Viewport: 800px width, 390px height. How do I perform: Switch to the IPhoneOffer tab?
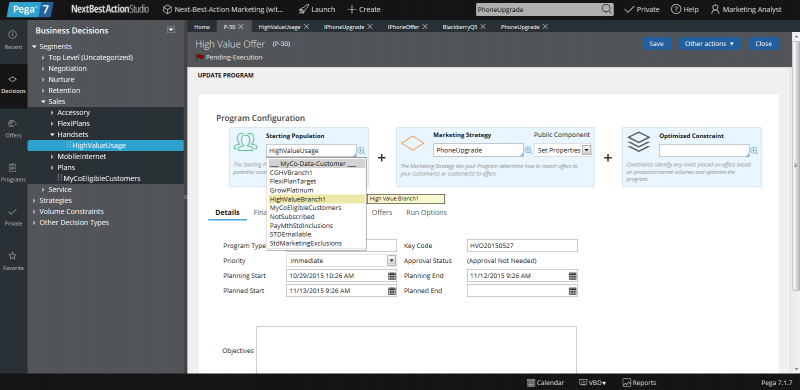tap(403, 27)
